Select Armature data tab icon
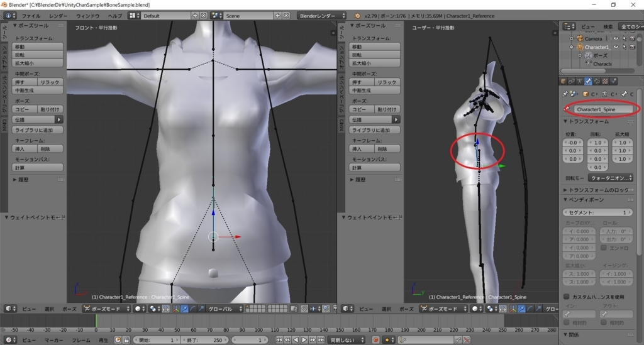 click(579, 81)
